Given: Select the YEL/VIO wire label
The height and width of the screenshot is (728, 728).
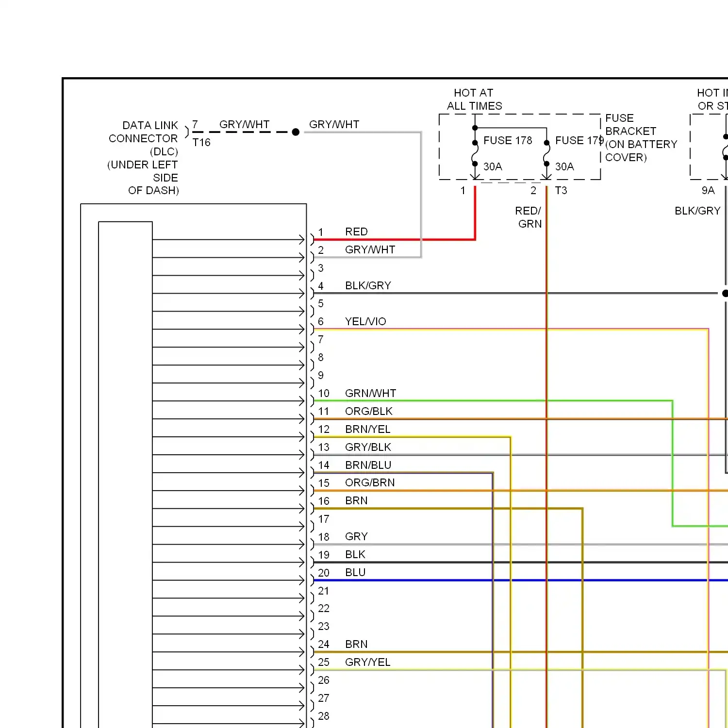Looking at the screenshot, I should tap(365, 321).
